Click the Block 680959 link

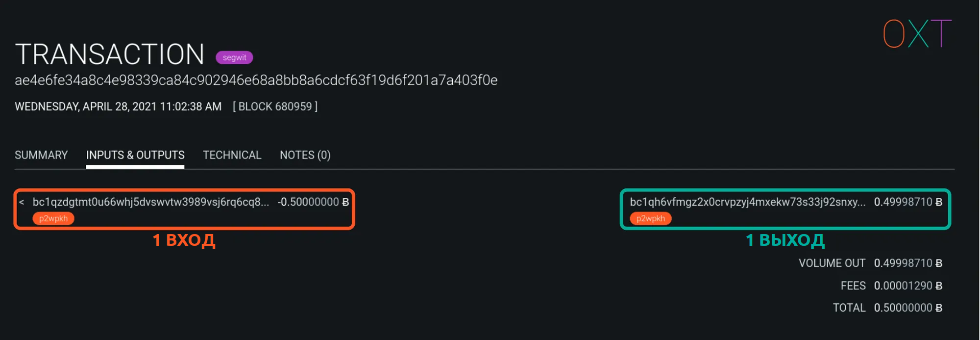point(275,106)
